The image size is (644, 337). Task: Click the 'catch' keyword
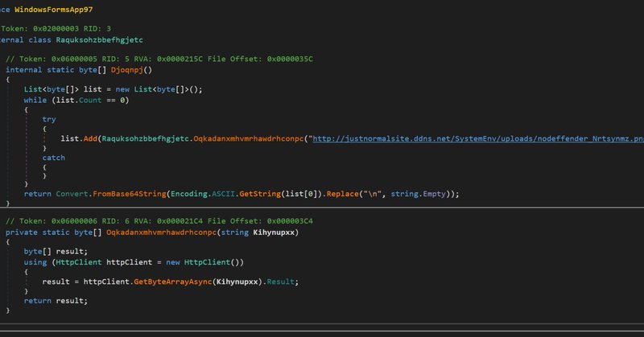coord(53,158)
